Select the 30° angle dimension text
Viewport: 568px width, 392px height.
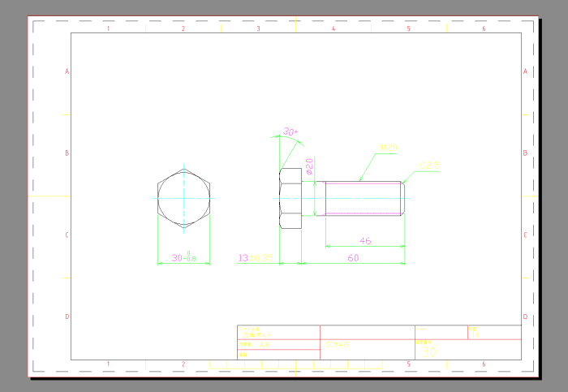290,131
